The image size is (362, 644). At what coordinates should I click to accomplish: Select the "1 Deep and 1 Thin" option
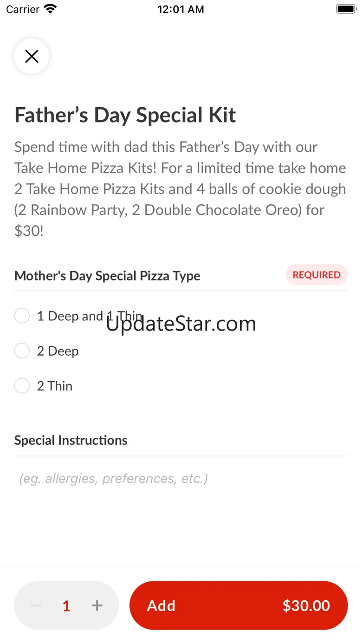pos(22,316)
